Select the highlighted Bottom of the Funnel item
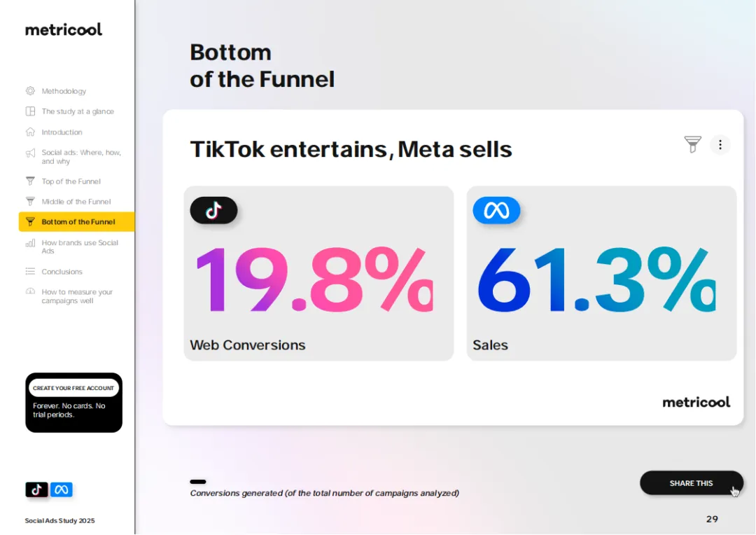 coord(77,222)
